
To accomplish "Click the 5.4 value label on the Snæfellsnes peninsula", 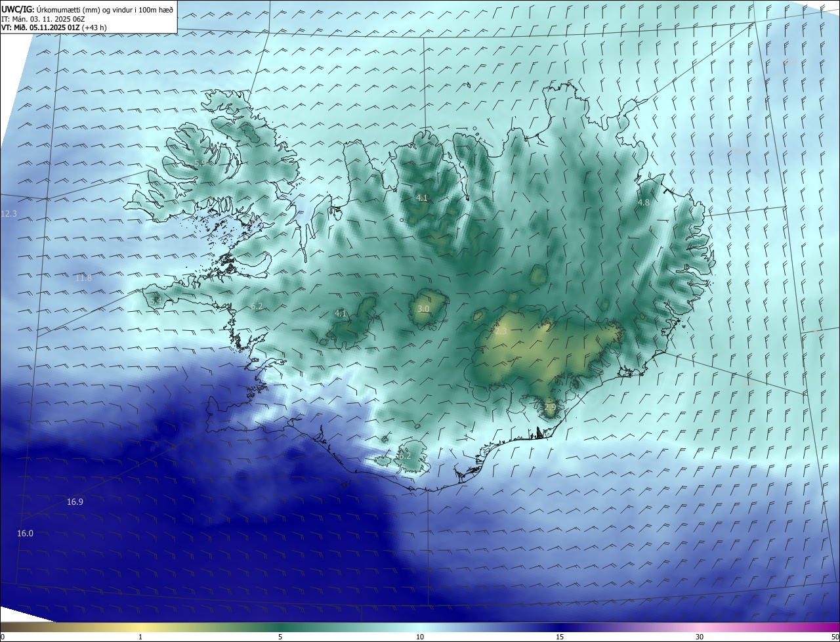I will coord(156,301).
